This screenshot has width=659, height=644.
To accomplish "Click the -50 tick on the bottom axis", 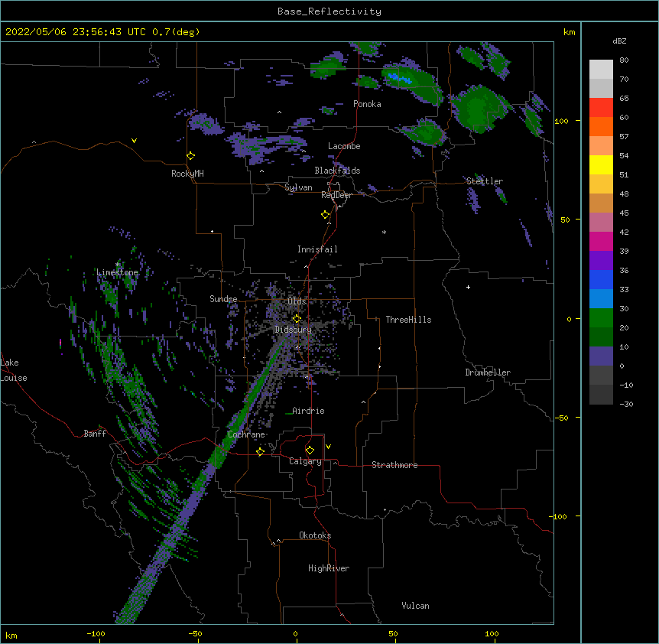I will 195,633.
